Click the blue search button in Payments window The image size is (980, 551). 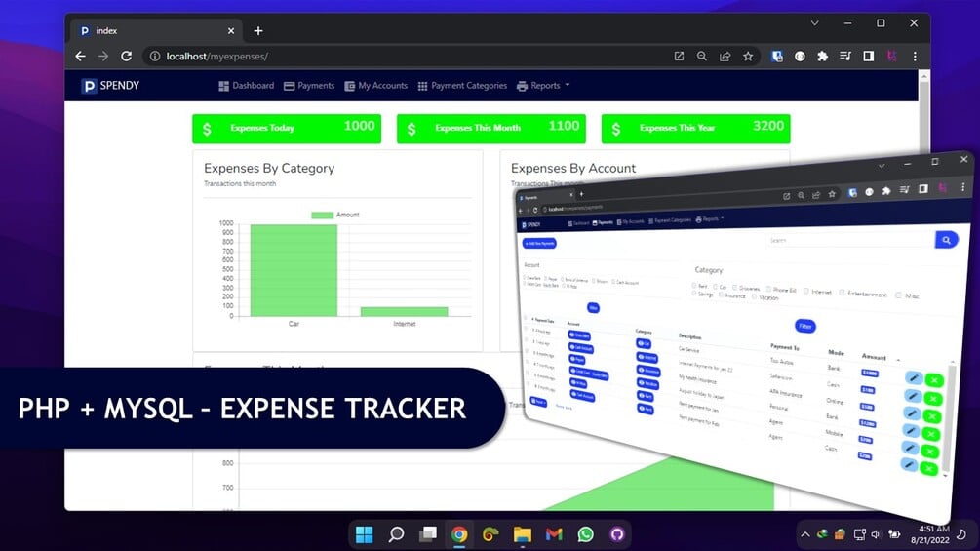(x=946, y=240)
